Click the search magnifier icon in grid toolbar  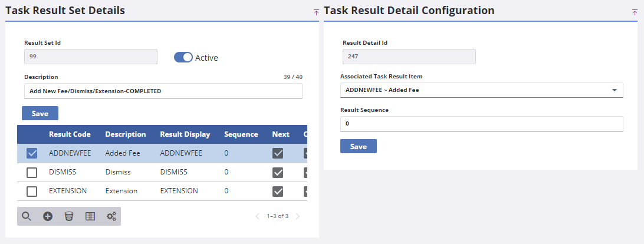point(27,216)
